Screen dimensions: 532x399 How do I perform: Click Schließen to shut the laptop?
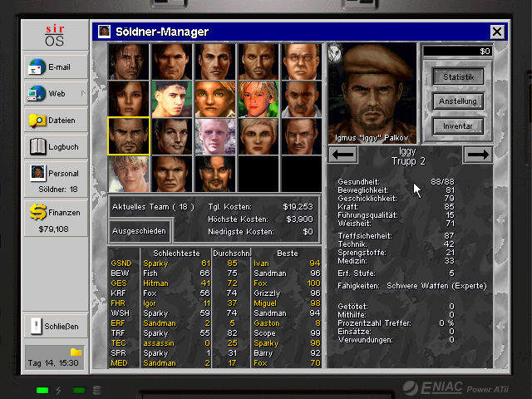tap(55, 327)
